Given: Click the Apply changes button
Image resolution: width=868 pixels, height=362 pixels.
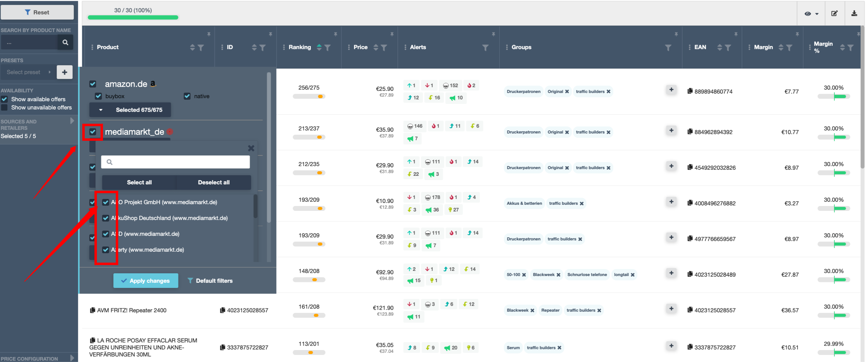Looking at the screenshot, I should [x=146, y=281].
